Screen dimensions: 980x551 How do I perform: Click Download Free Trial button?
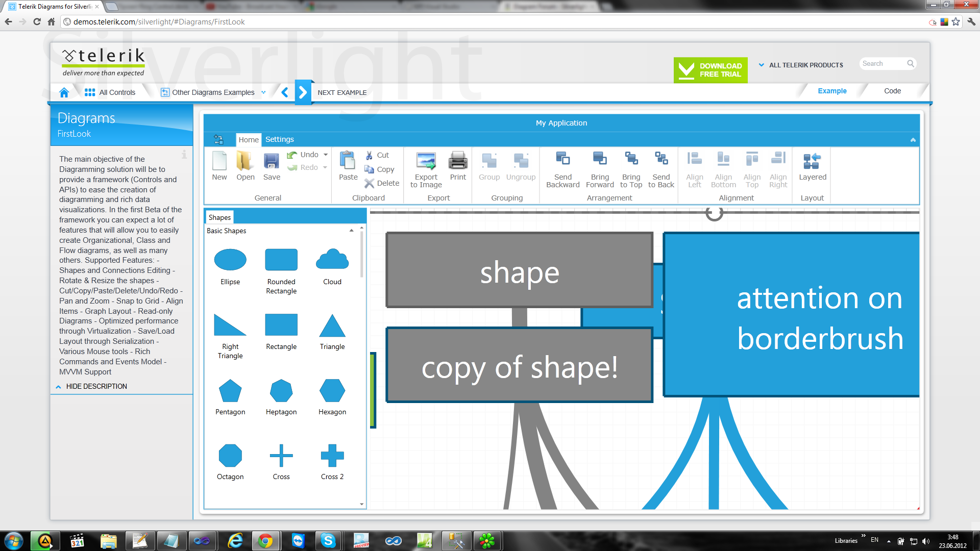[x=710, y=70]
